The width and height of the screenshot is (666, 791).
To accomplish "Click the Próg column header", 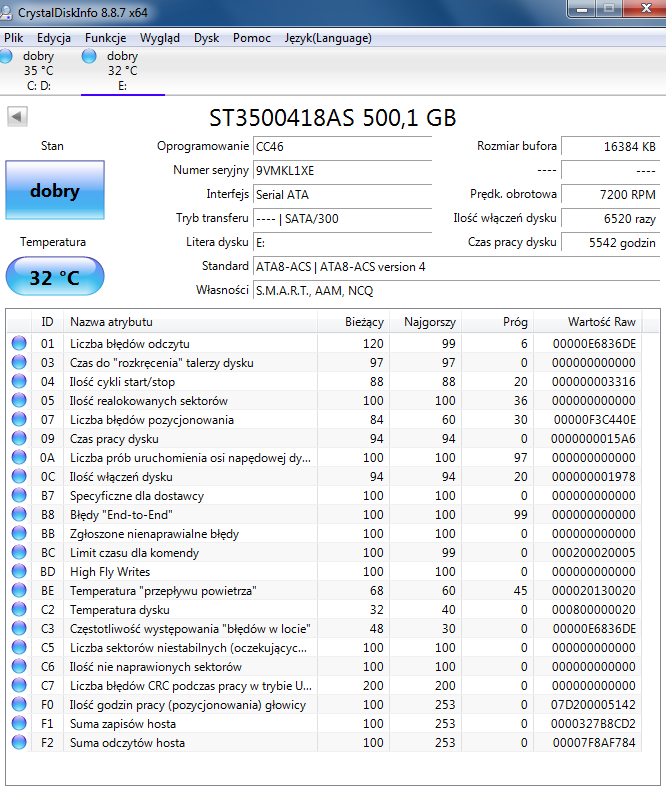I will [498, 322].
